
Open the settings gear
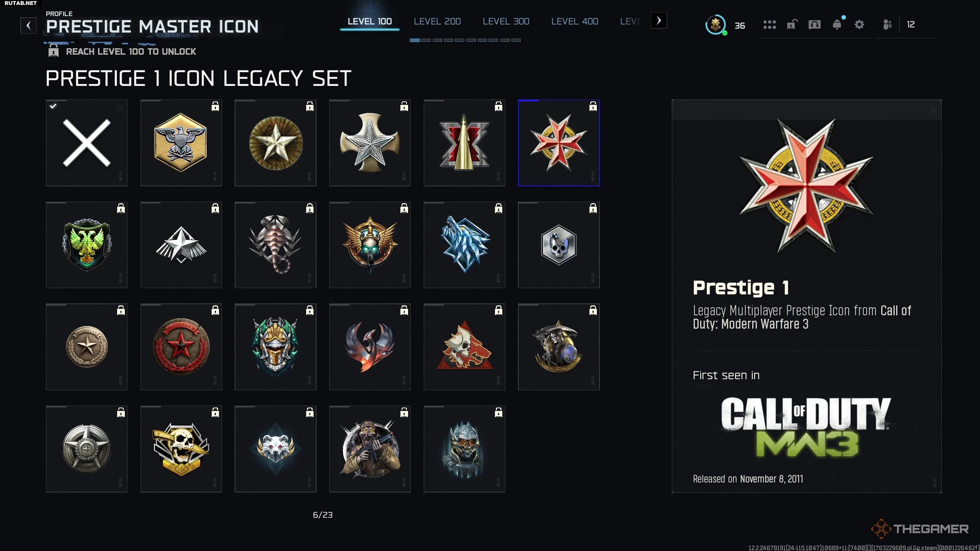pos(859,25)
